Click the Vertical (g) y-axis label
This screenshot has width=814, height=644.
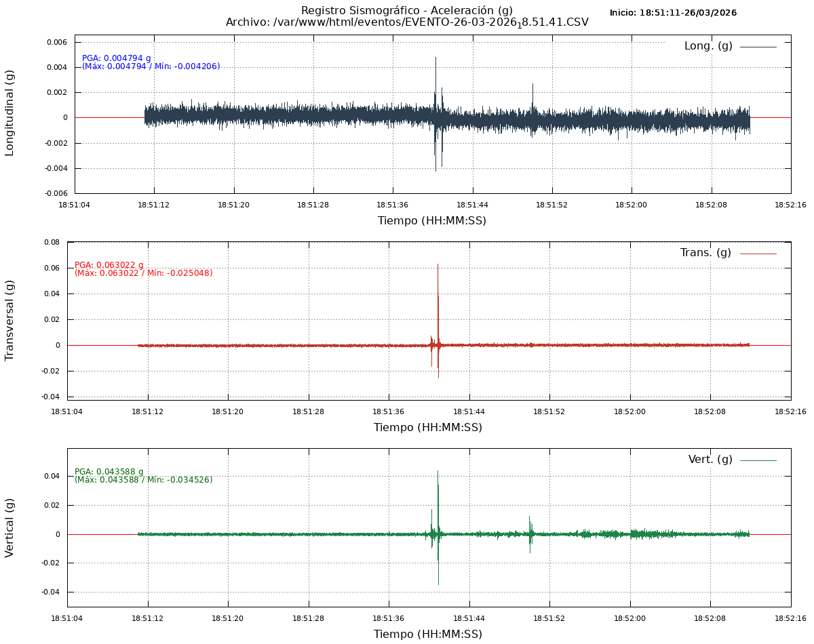click(x=9, y=527)
